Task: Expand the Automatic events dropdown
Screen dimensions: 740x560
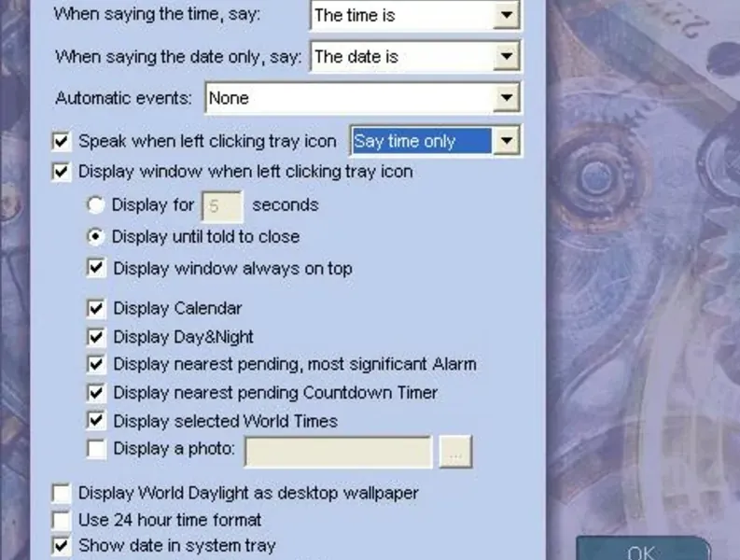Action: coord(507,98)
